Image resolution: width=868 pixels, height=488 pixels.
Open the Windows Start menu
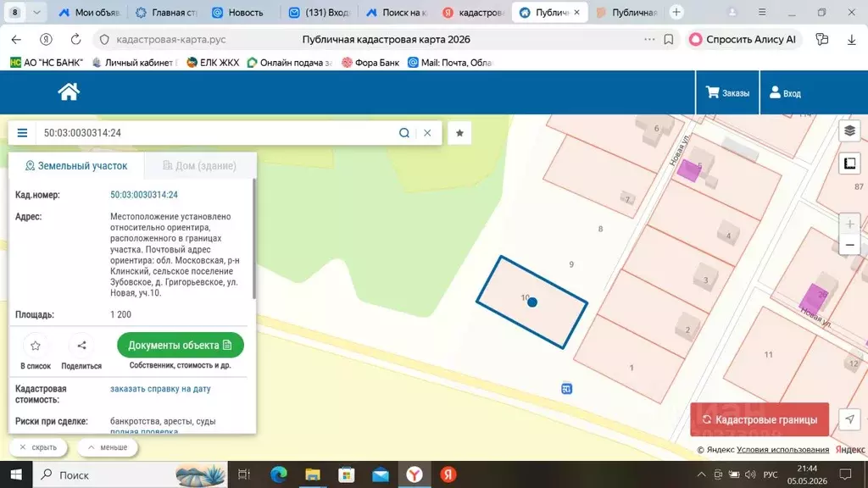tap(16, 474)
